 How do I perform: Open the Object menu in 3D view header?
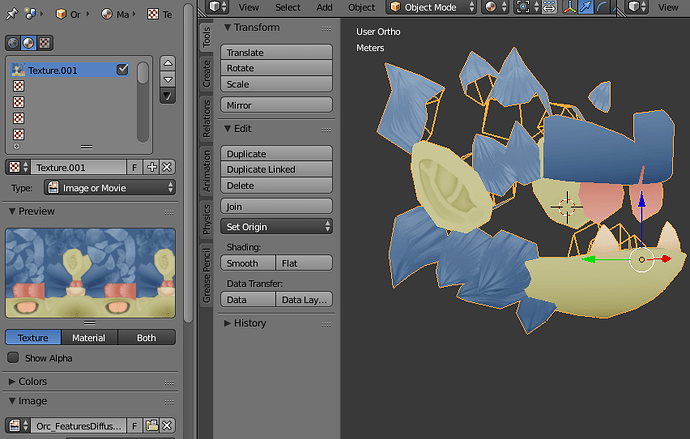click(x=362, y=7)
